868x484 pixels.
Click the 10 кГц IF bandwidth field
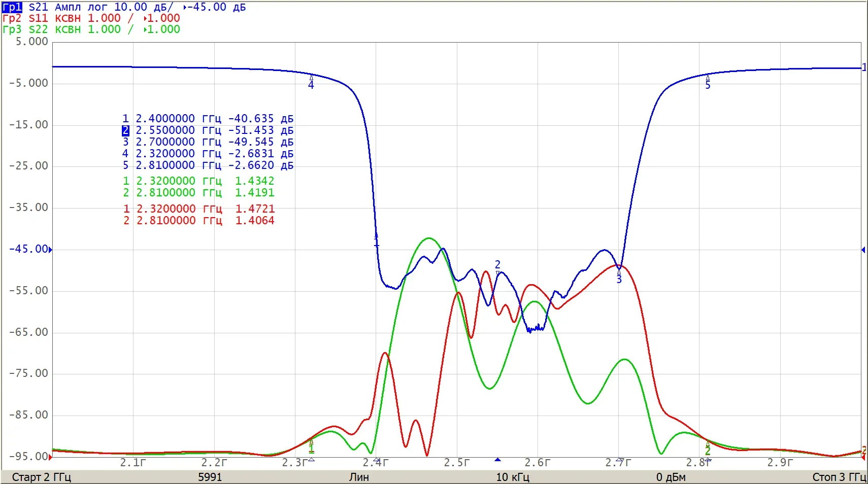[x=513, y=477]
